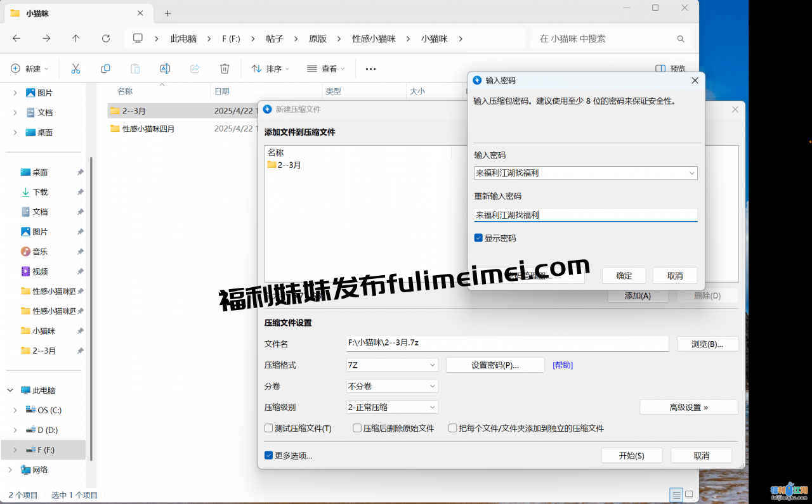This screenshot has width=812, height=504.
Task: Uncheck the 更多选项 checkbox
Action: pyautogui.click(x=269, y=456)
